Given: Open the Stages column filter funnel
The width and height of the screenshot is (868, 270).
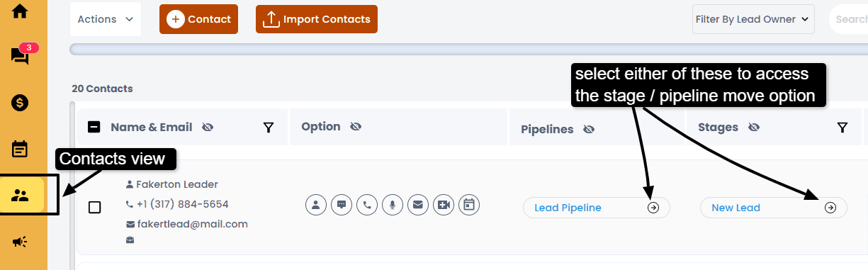Looking at the screenshot, I should point(842,128).
